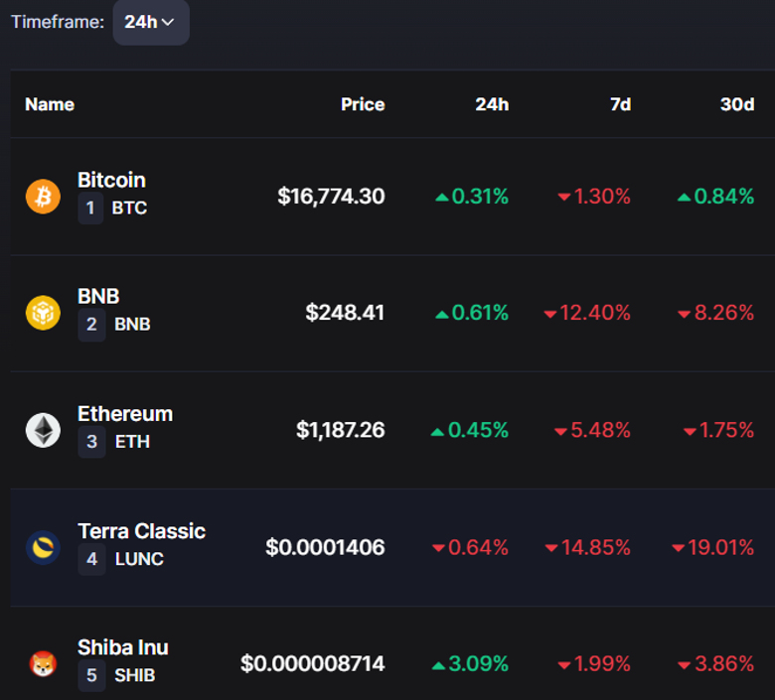Image resolution: width=775 pixels, height=700 pixels.
Task: Sort by the 24h column header
Action: click(x=492, y=104)
